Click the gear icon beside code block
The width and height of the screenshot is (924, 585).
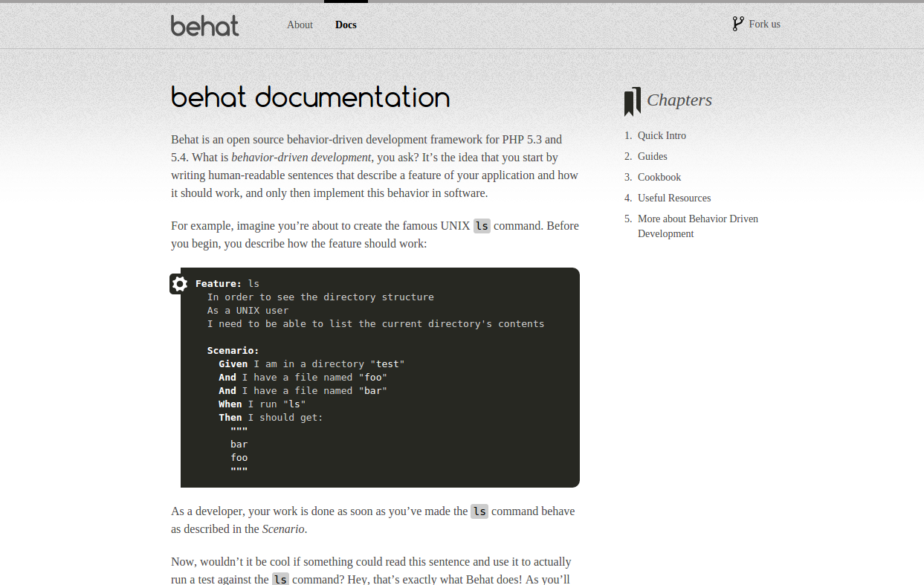click(179, 283)
